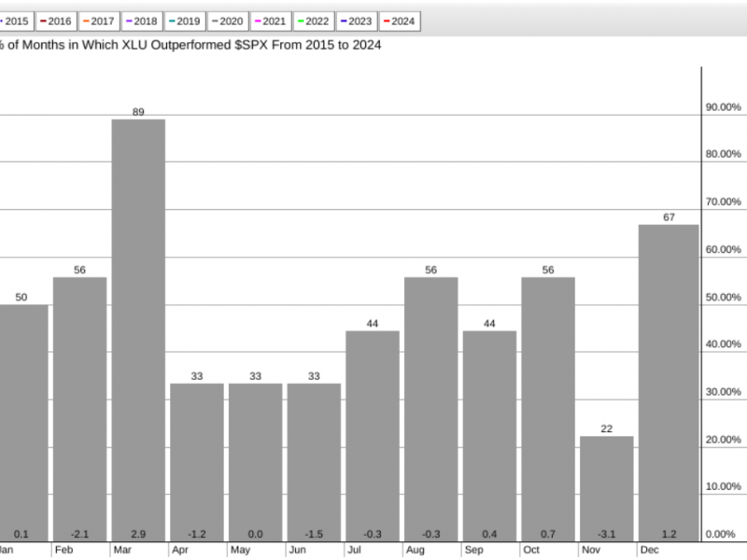Screen dimensions: 747x560
Task: Click the 56 label above August
Action: pyautogui.click(x=431, y=270)
